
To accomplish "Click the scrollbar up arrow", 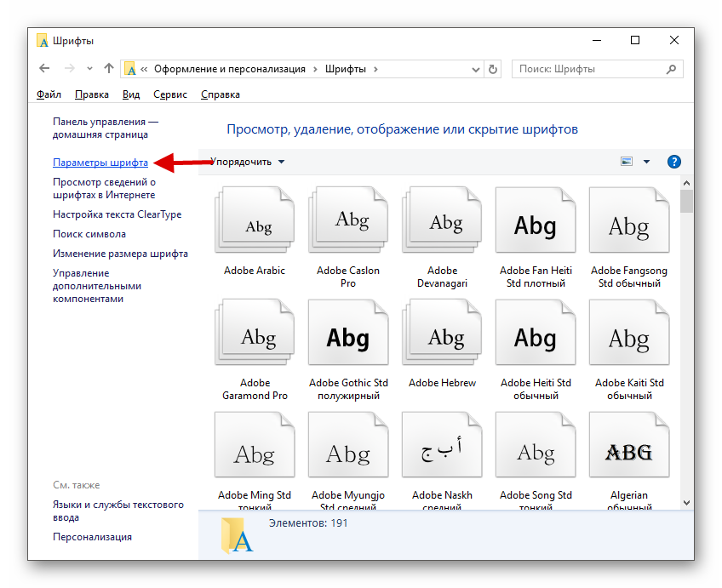I will (686, 183).
